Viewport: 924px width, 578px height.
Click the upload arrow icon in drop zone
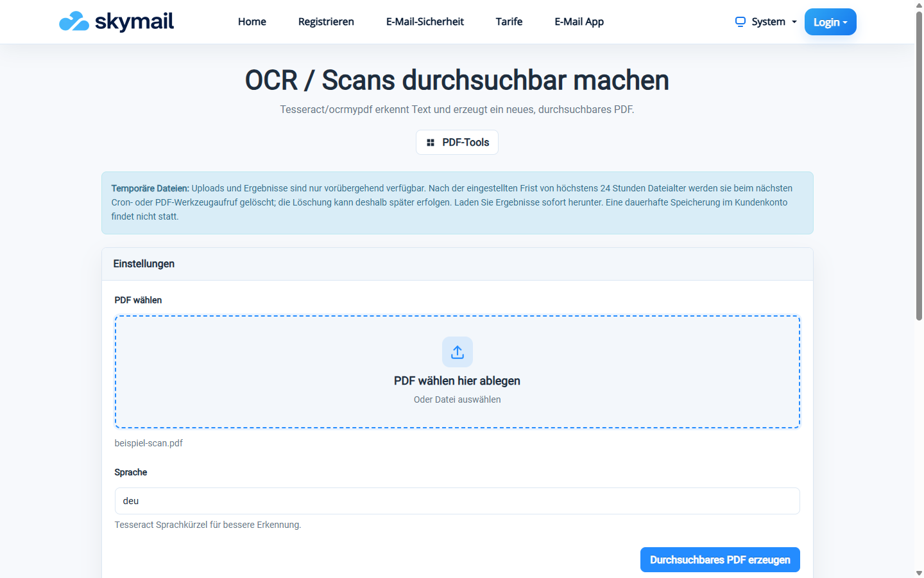click(458, 352)
